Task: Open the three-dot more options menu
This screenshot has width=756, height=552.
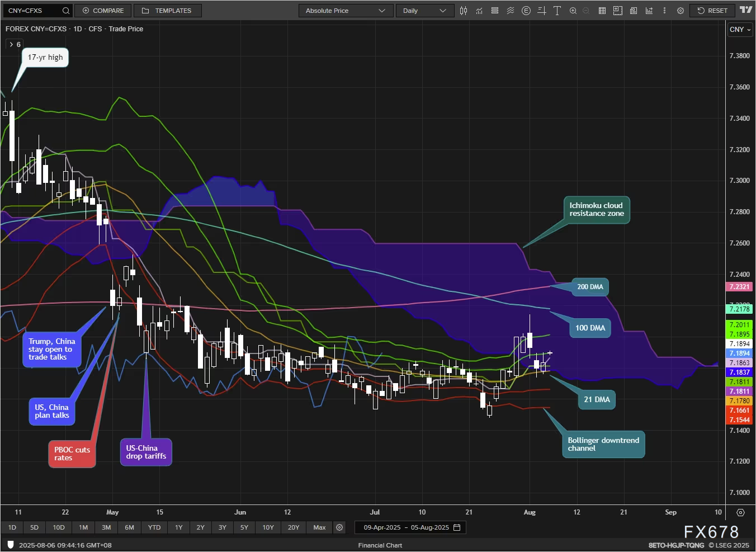Action: (664, 11)
